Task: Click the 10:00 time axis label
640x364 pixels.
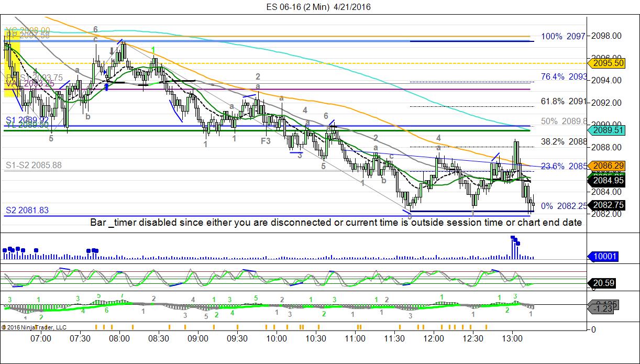Action: (x=277, y=338)
